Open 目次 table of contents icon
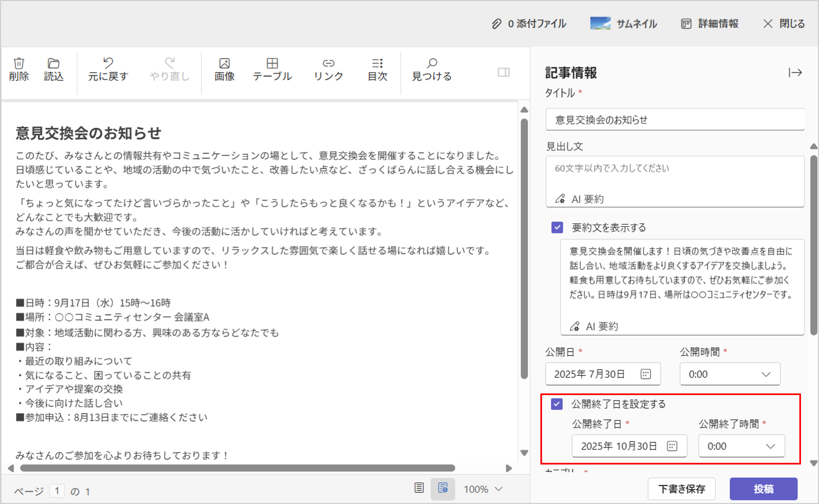 377,63
